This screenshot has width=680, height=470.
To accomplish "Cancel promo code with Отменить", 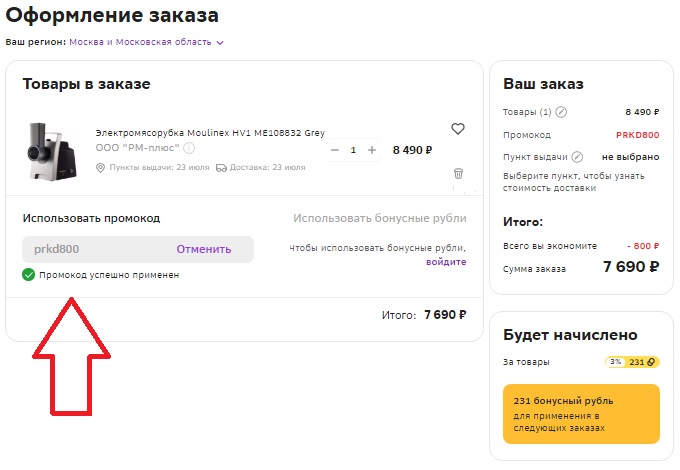I will [x=204, y=249].
